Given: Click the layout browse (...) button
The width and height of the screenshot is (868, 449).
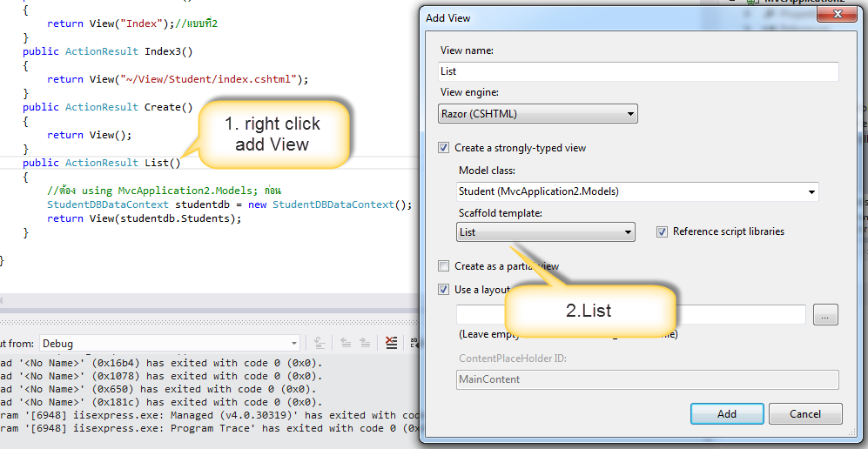Looking at the screenshot, I should [x=825, y=315].
